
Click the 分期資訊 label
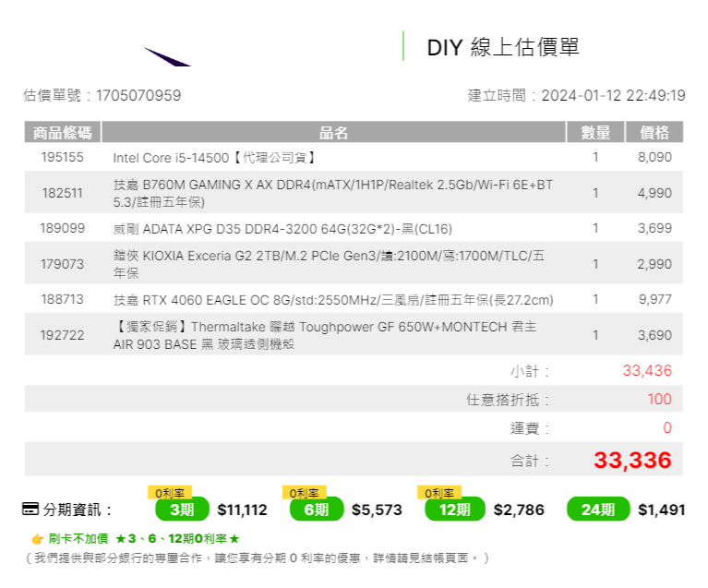[77, 510]
